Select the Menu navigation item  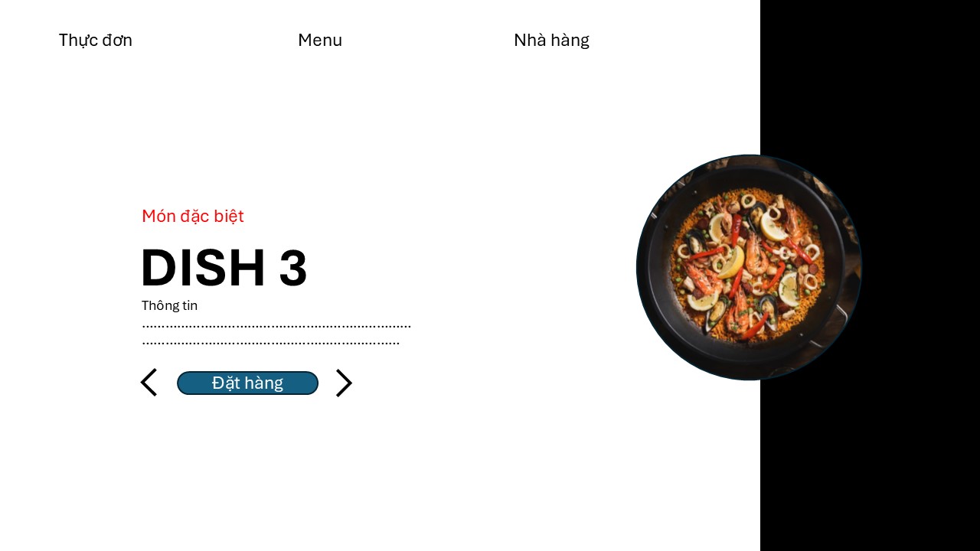pos(320,41)
